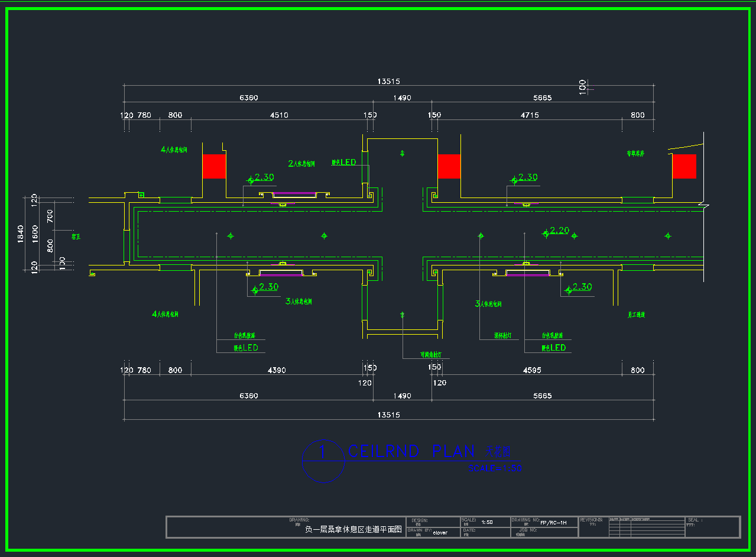
Task: Click the 1840 vertical dimension text
Action: coord(21,234)
